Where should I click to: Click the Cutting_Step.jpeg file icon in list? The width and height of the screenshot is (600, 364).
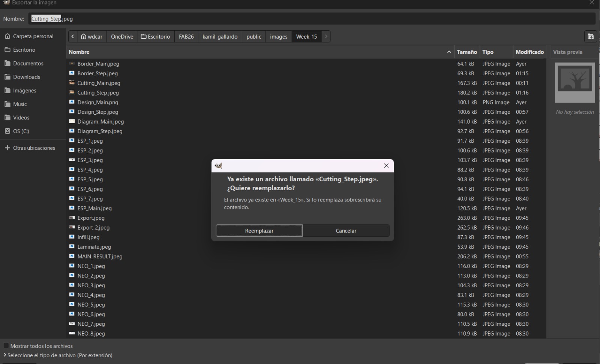click(x=72, y=92)
